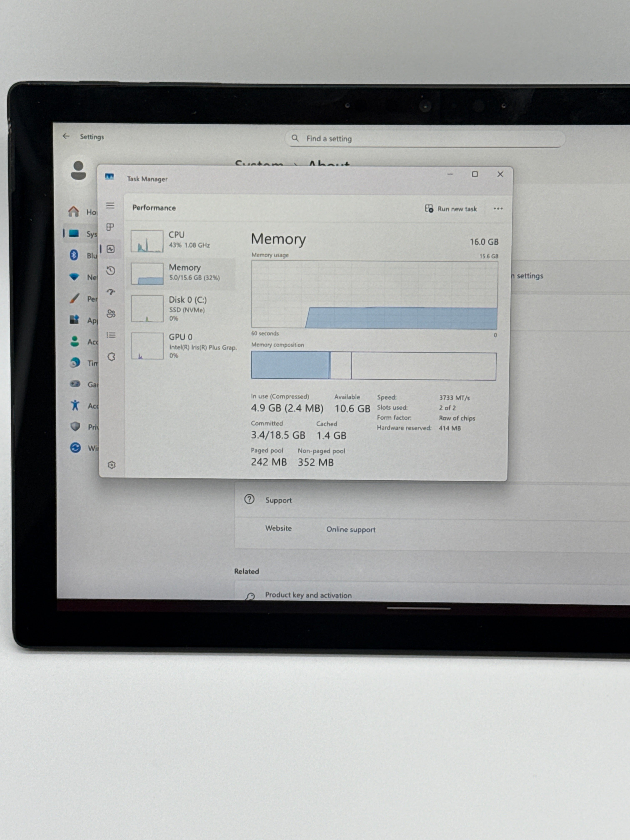
Task: Open Windows Update in Settings sidebar
Action: [x=84, y=448]
